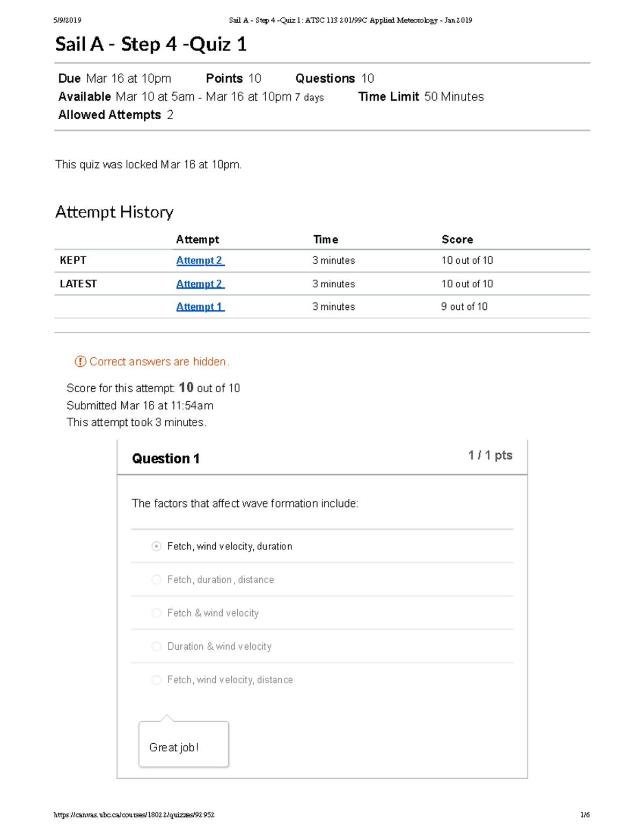Click the canvas.ubc.ca quiz URL in footer
Viewport: 644px width, 834px height.
click(x=134, y=815)
